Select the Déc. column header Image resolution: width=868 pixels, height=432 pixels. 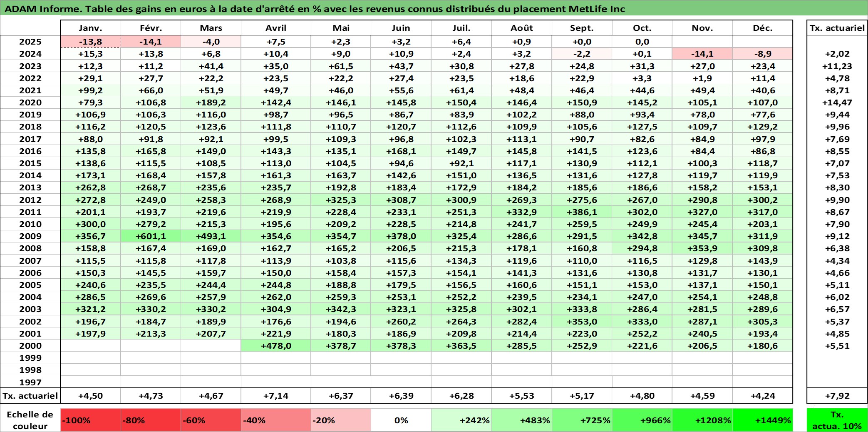point(763,28)
